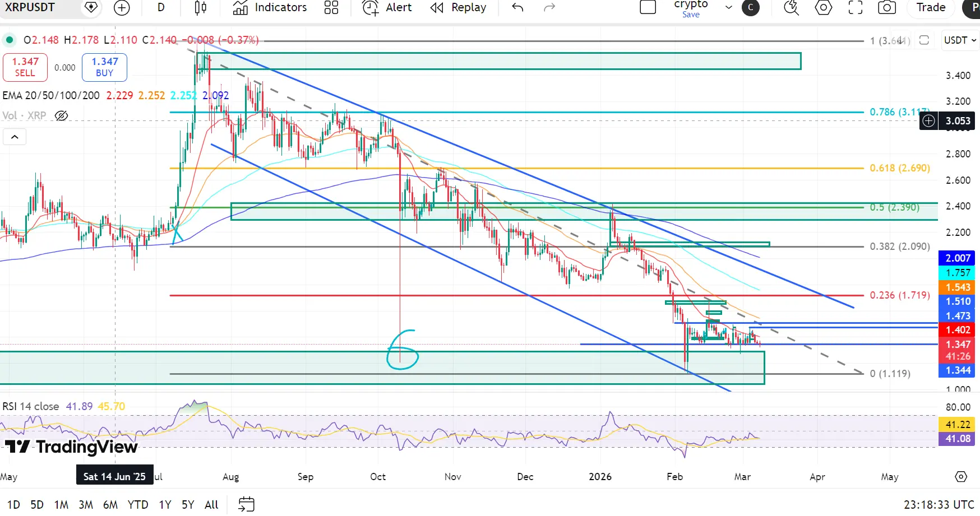The height and width of the screenshot is (516, 980).
Task: Click the P button at the toolbar edge
Action: [x=973, y=7]
